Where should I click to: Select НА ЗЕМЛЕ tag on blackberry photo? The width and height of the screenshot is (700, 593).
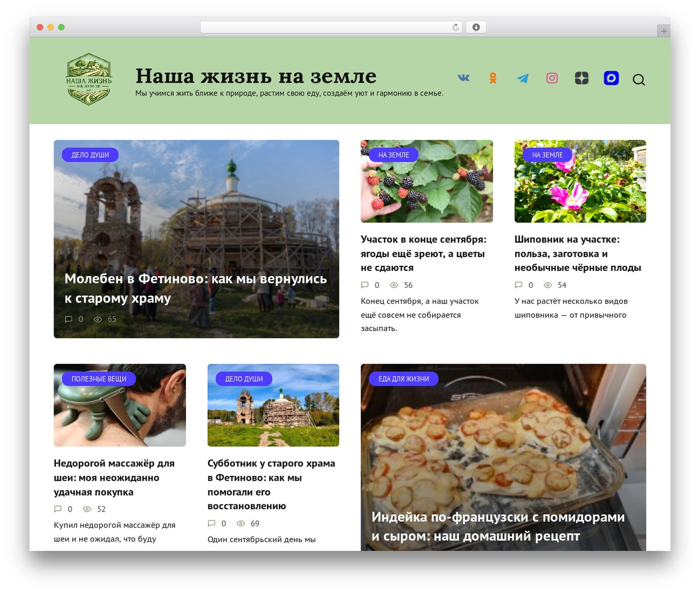[x=394, y=155]
